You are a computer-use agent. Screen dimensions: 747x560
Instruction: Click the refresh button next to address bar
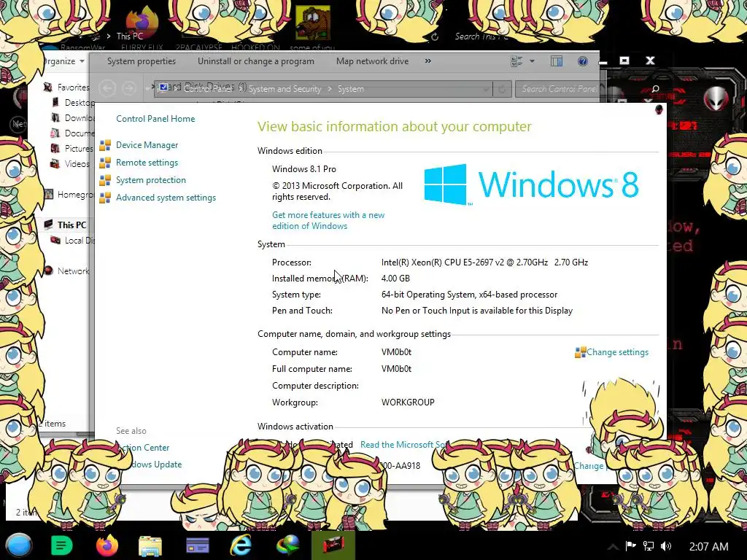502,89
